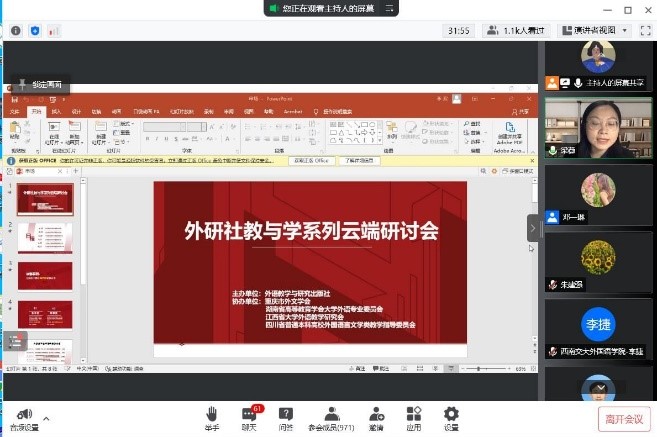Toggle the audio settings (音频设置) icon
Viewport: 657px width, 437px height.
[23, 414]
